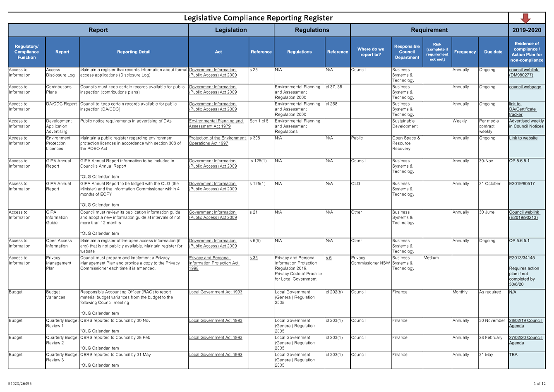This screenshot has width=554, height=392.
Task: Click the red down arrow above 2019-2020
Action: (526, 18)
